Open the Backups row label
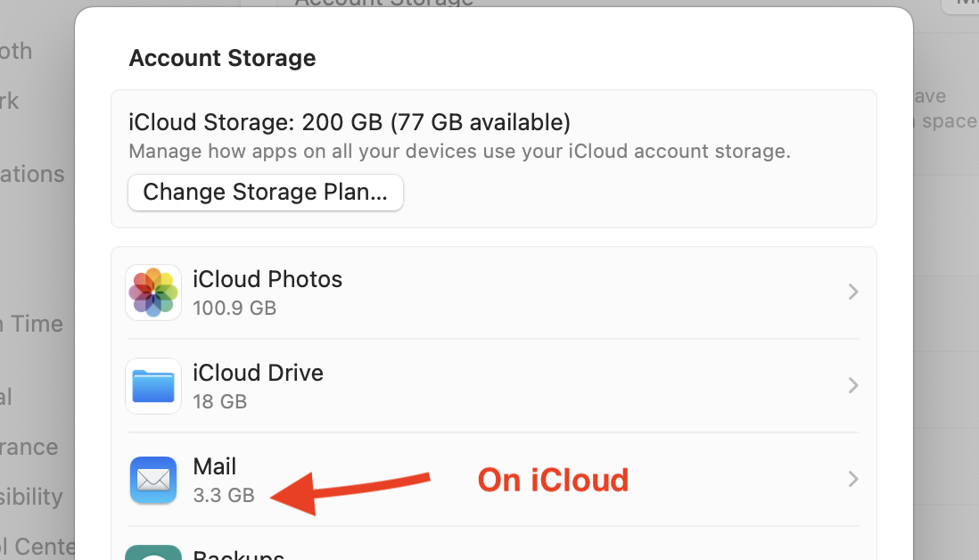This screenshot has height=560, width=979. (238, 555)
